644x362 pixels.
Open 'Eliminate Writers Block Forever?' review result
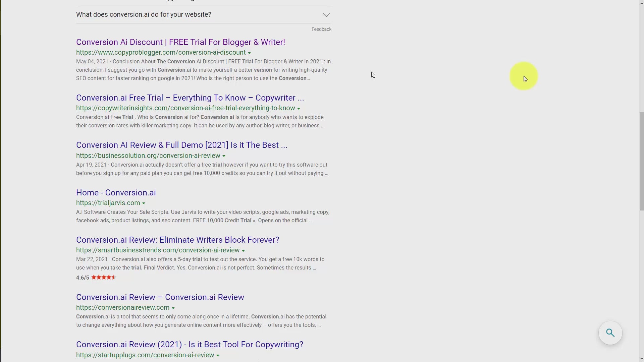point(177,240)
